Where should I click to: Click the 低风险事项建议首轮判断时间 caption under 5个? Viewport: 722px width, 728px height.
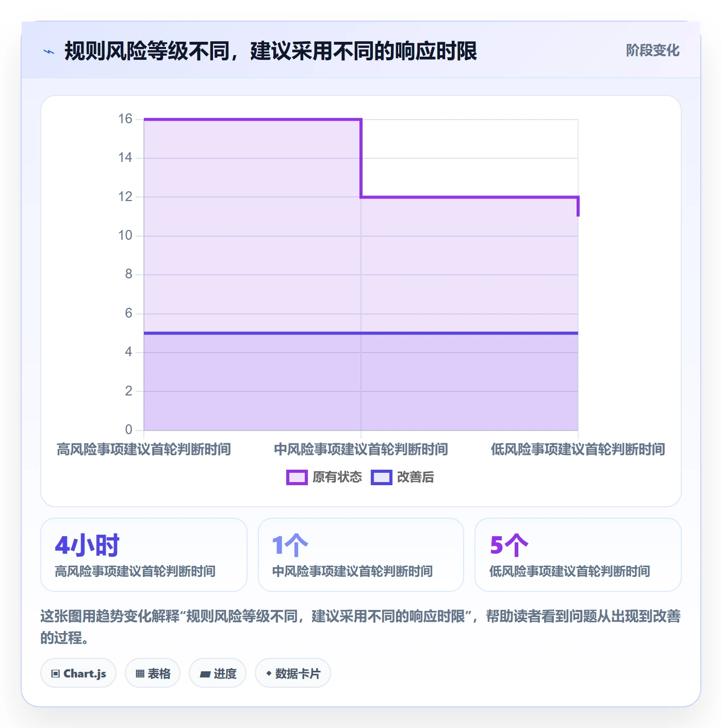[x=570, y=571]
